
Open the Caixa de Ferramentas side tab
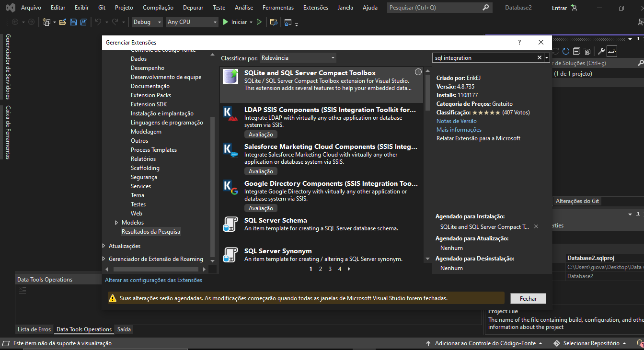click(x=8, y=132)
